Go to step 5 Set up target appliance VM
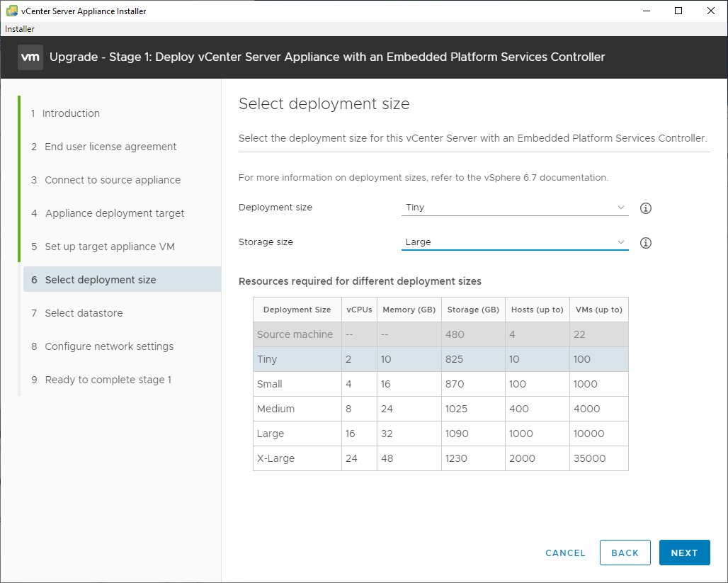 103,247
